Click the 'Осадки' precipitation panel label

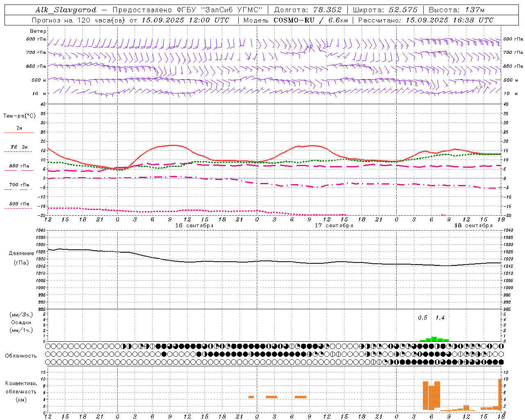click(x=21, y=322)
